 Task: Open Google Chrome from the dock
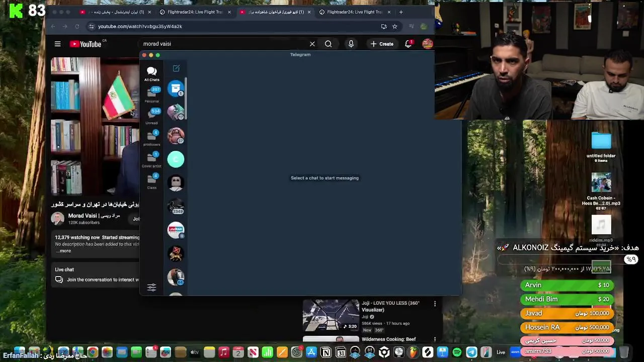point(92,352)
